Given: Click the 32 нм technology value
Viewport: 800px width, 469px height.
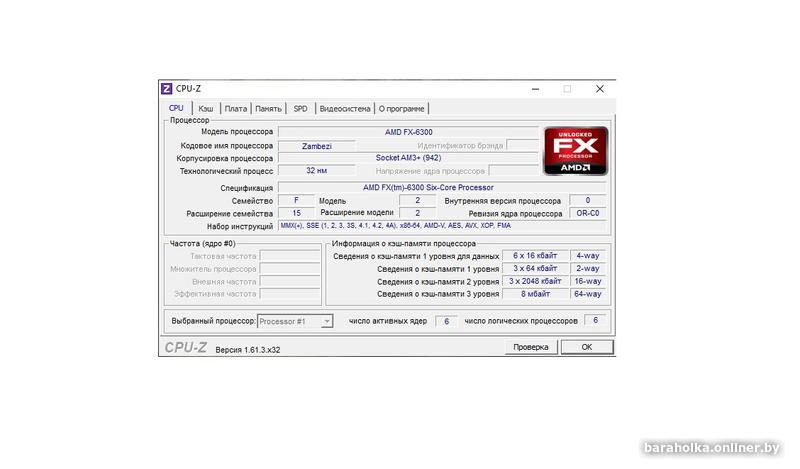Looking at the screenshot, I should point(317,171).
